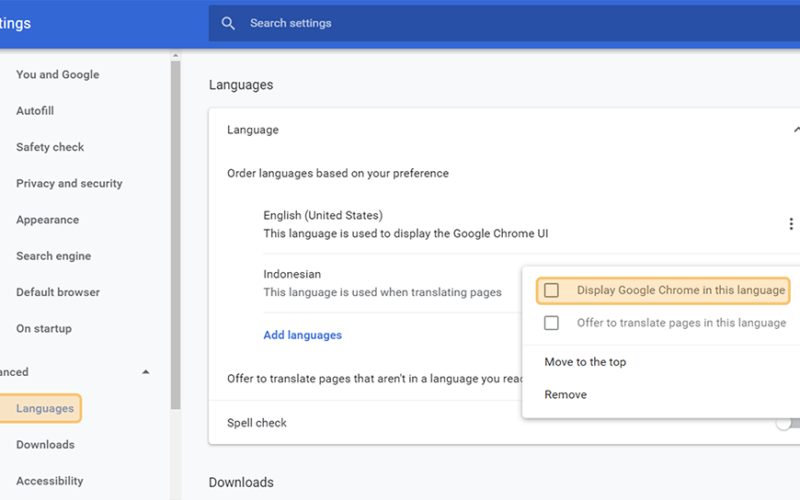Image resolution: width=800 pixels, height=500 pixels.
Task: Toggle the Spell check switch
Action: pos(788,423)
